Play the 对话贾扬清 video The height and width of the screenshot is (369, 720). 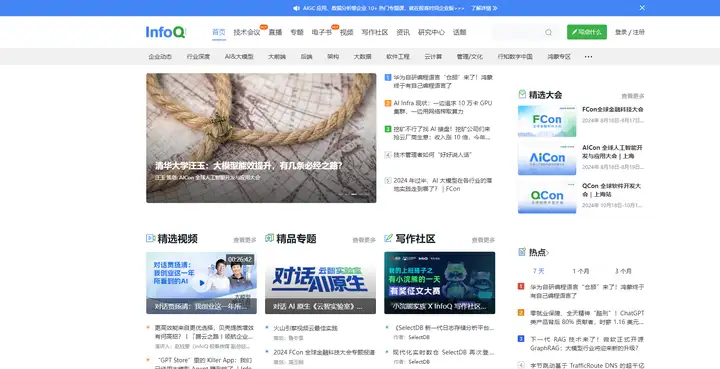[201, 284]
